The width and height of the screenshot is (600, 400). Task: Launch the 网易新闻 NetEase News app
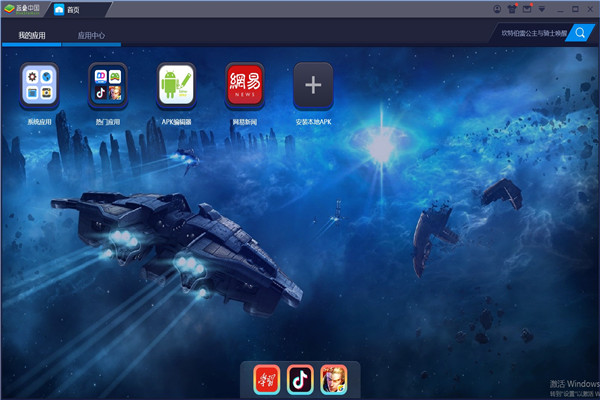pyautogui.click(x=245, y=85)
